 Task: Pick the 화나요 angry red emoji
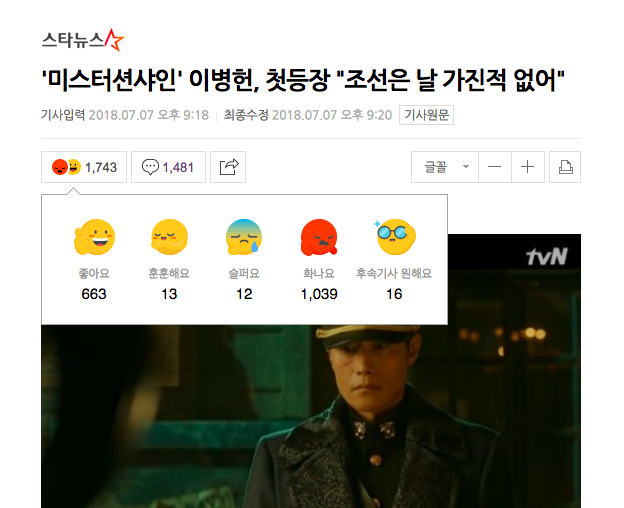tap(319, 237)
